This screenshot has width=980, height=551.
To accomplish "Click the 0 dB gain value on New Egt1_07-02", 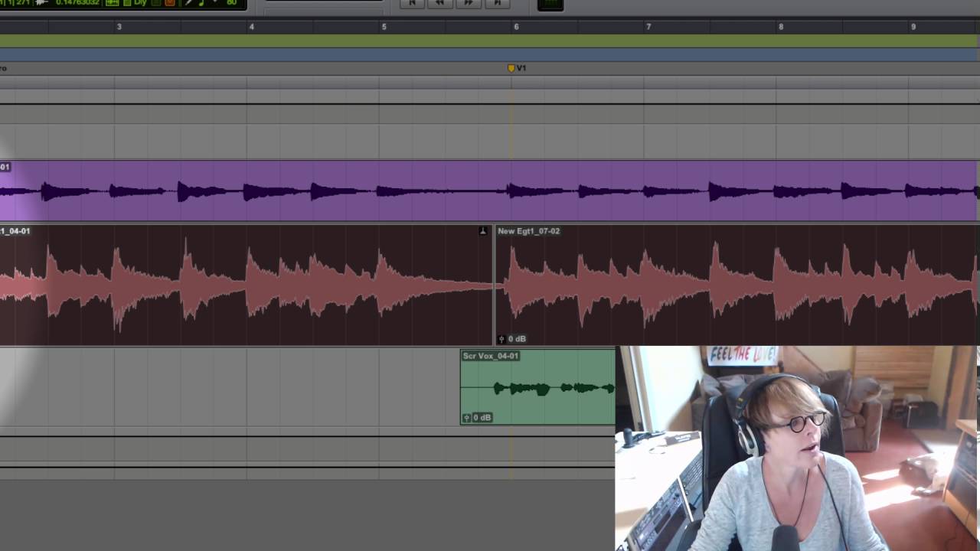I will pos(517,339).
